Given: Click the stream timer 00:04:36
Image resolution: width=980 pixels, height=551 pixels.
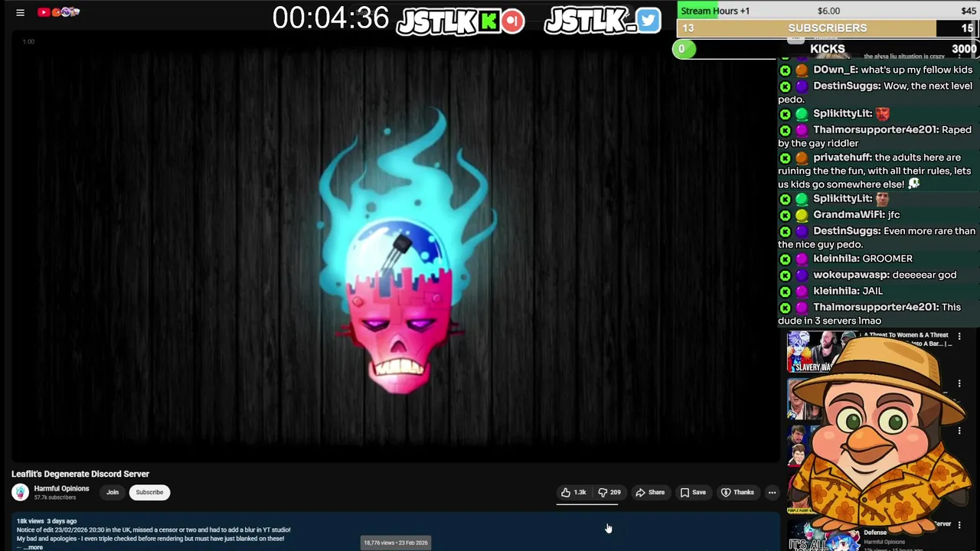Looking at the screenshot, I should pos(331,18).
